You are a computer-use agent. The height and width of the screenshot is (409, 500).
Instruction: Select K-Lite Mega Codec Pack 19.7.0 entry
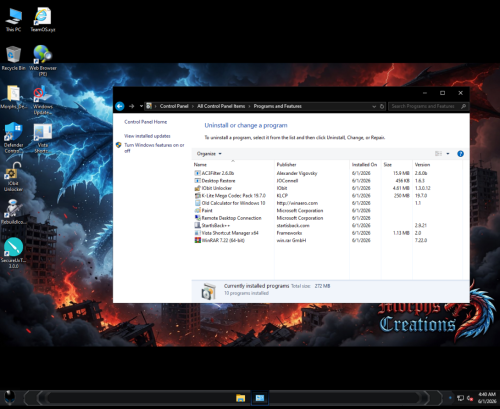[233, 196]
